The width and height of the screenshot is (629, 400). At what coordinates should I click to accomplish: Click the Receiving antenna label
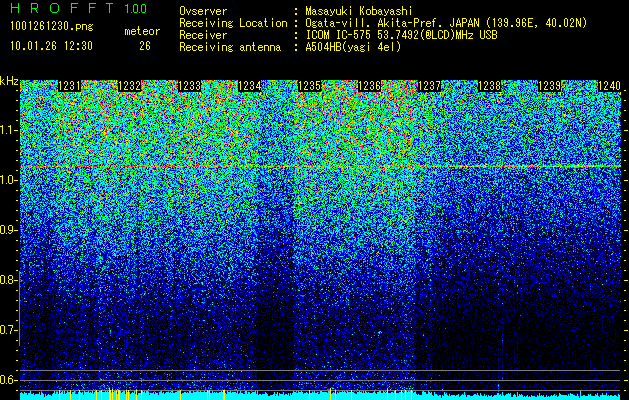coord(230,47)
